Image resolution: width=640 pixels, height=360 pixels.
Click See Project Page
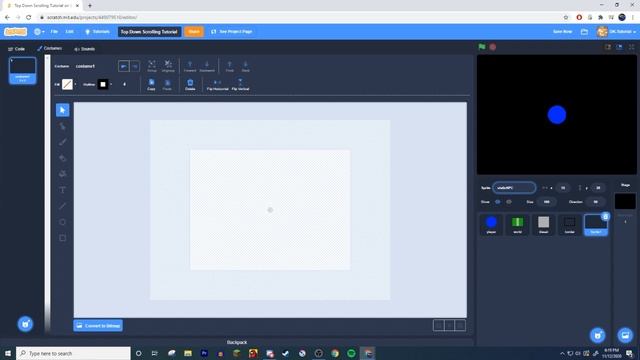(231, 31)
